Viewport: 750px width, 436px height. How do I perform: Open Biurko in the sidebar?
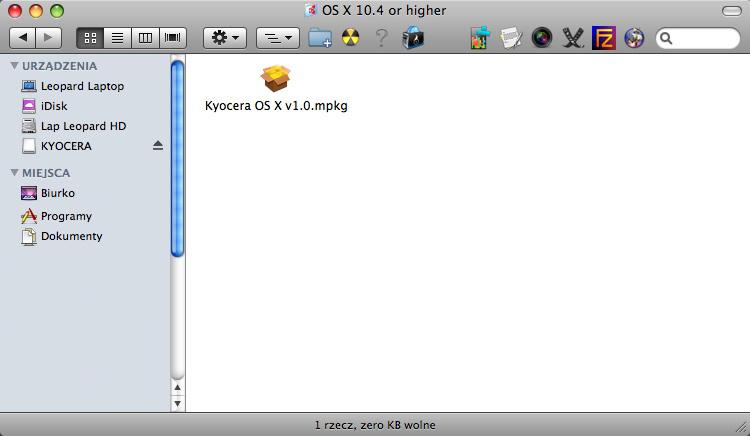(48, 193)
